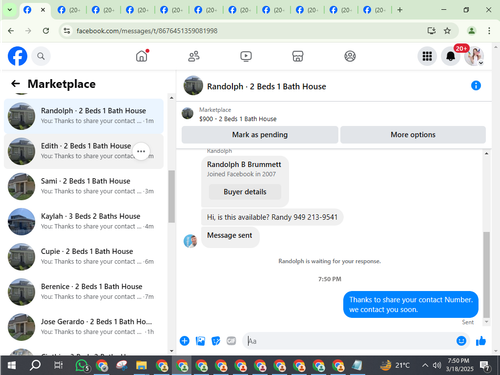The width and height of the screenshot is (500, 375).
Task: Open Jose Gerardo - 2 Beds 1 Bath chat
Action: click(x=84, y=327)
